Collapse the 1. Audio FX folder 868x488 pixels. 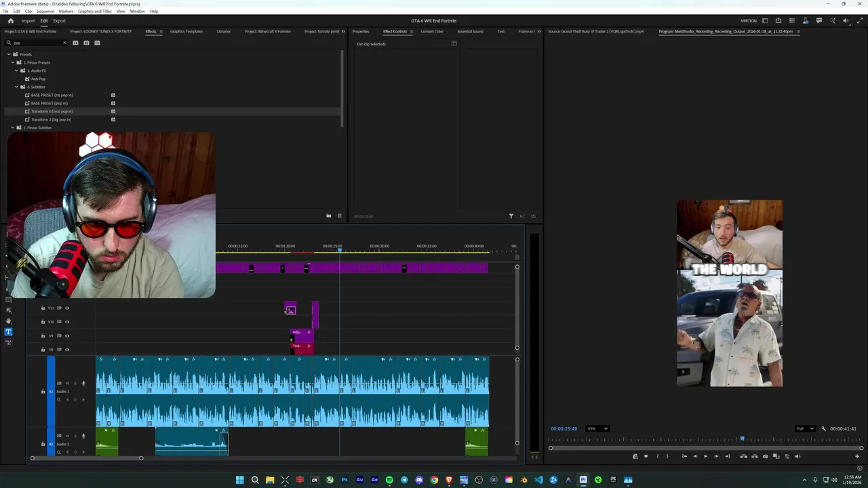pyautogui.click(x=16, y=70)
